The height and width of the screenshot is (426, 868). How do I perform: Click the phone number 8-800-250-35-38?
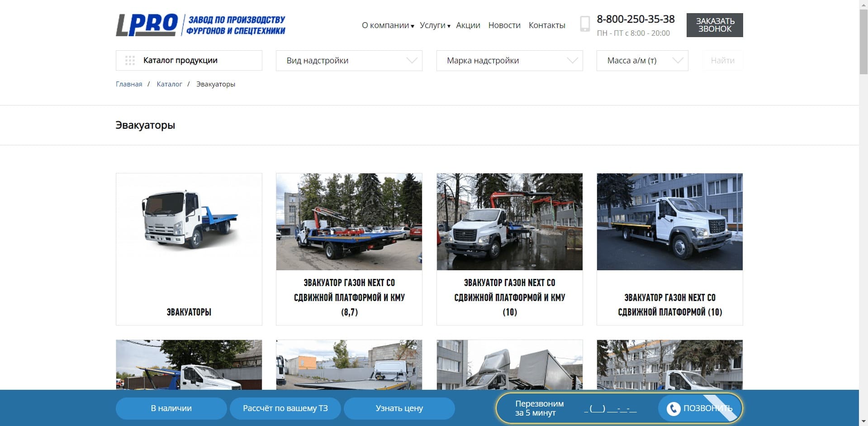pos(636,19)
